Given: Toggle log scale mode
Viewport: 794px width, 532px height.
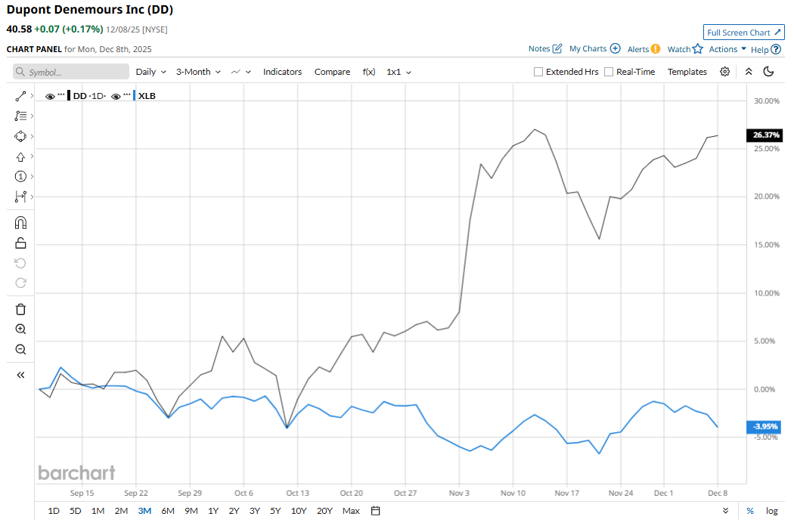Looking at the screenshot, I should [772, 511].
